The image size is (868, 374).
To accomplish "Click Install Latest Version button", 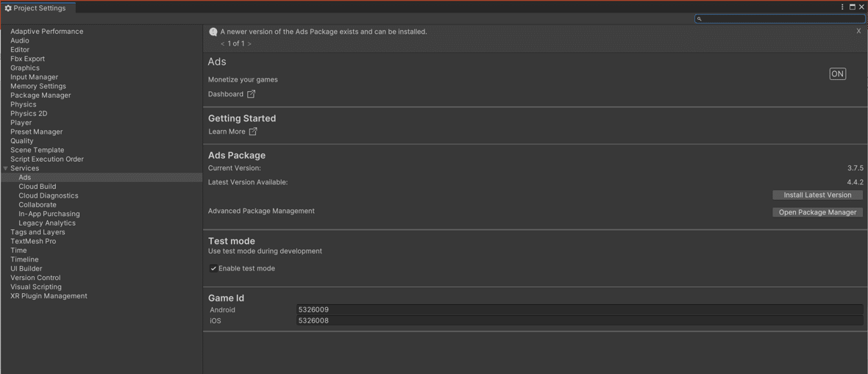I will pyautogui.click(x=818, y=195).
